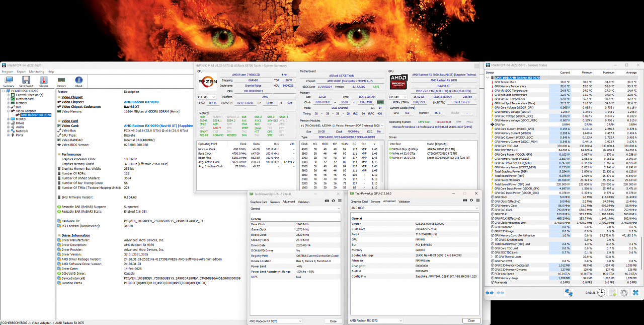Click the Save Report floppy icon
Screen dimensions: 644x325
pyautogui.click(x=26, y=82)
